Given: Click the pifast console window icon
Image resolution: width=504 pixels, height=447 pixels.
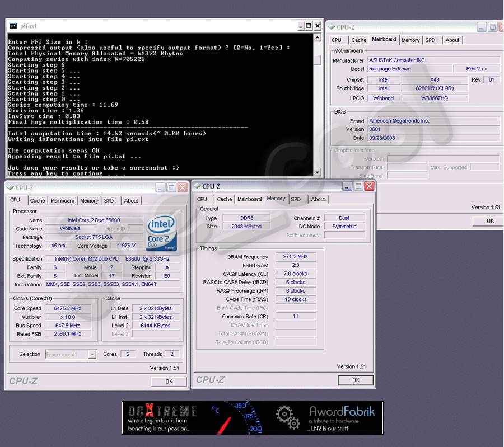Looking at the screenshot, I should tap(13, 26).
